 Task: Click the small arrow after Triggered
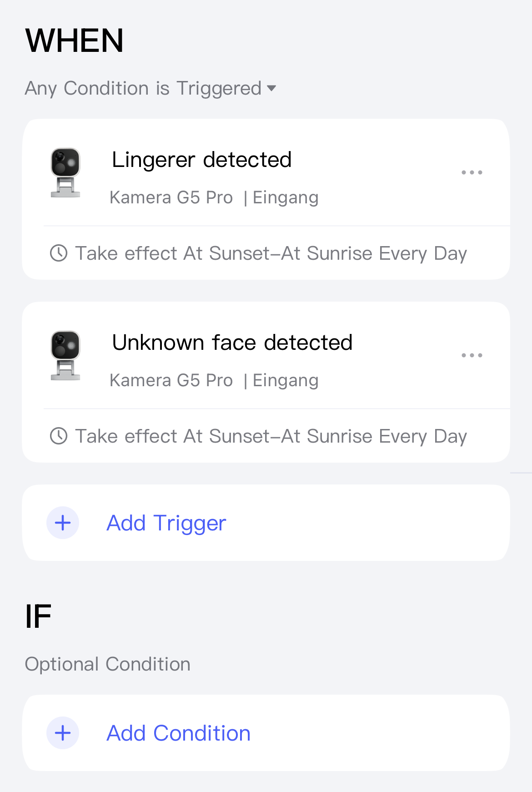272,88
